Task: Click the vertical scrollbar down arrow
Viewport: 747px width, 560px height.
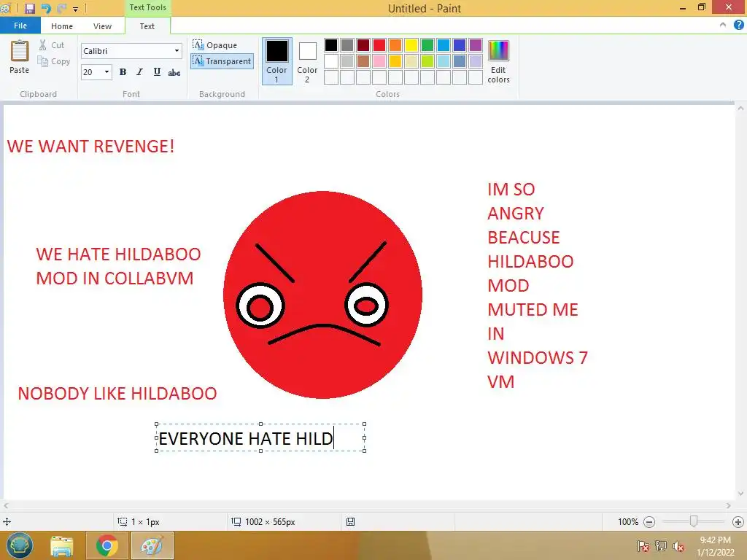Action: click(740, 494)
